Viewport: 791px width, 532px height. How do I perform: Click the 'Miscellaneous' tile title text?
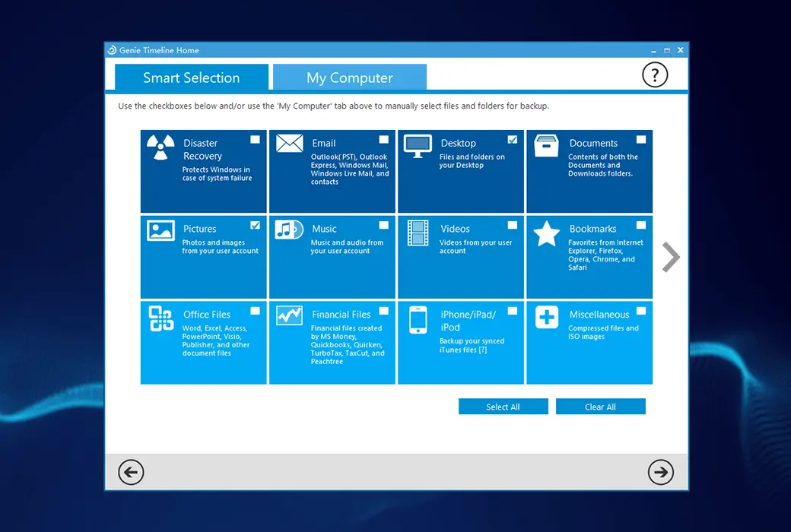(x=599, y=315)
